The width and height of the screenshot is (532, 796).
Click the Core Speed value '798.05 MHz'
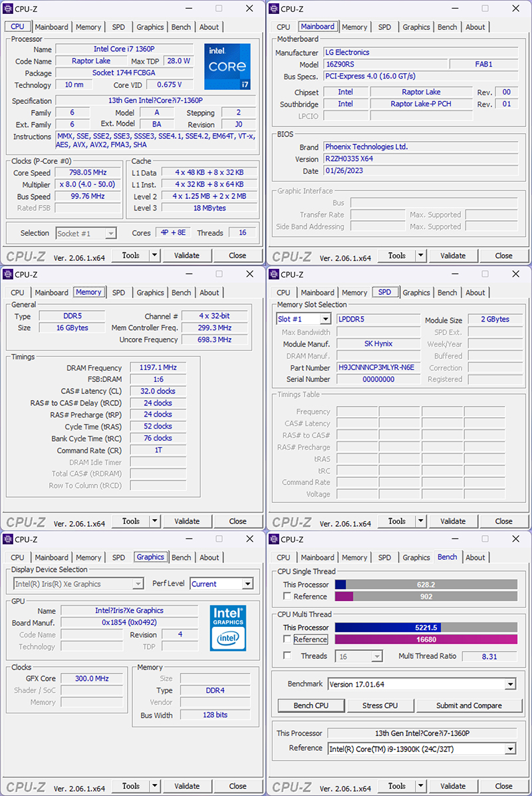pyautogui.click(x=88, y=172)
